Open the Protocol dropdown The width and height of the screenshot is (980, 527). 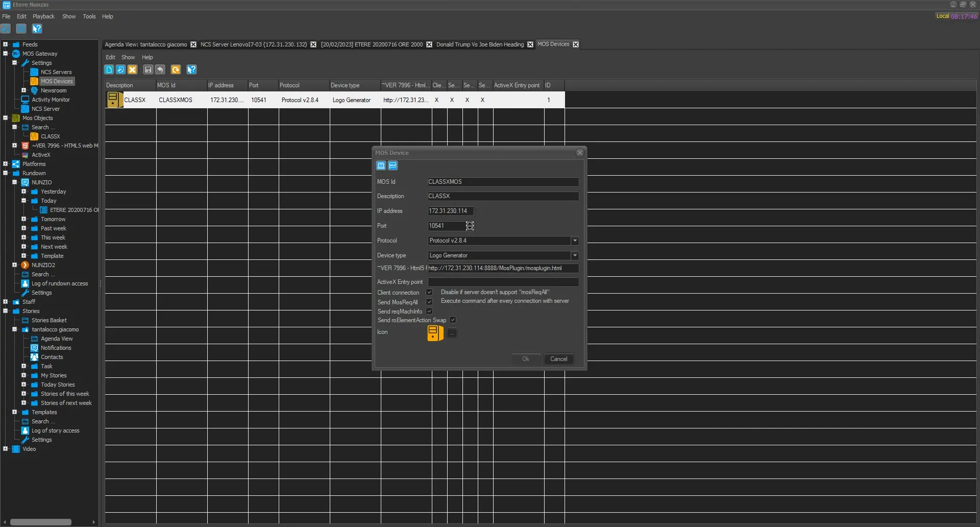coord(575,241)
